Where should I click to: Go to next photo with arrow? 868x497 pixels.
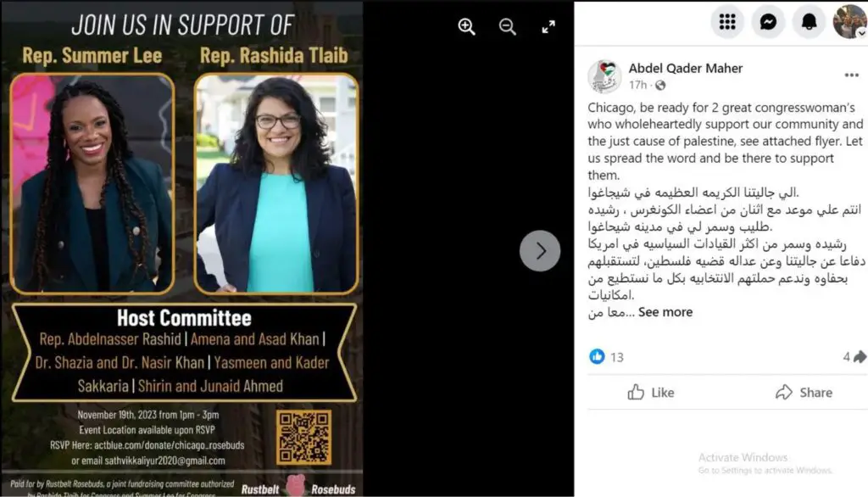coord(540,250)
